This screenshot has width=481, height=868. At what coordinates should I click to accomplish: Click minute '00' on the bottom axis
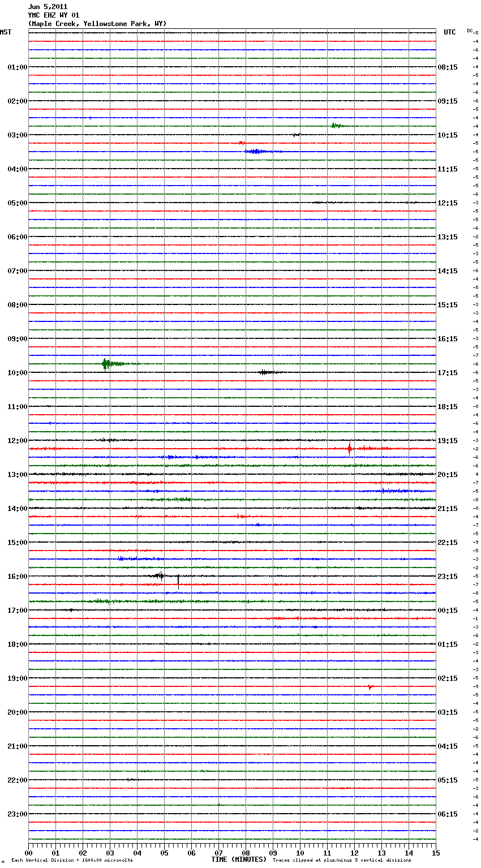[28, 853]
